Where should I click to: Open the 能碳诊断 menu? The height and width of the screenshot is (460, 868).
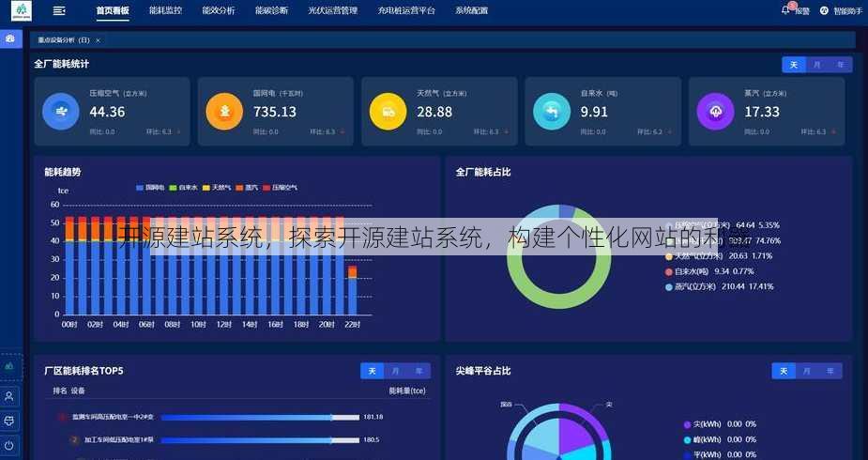click(271, 10)
